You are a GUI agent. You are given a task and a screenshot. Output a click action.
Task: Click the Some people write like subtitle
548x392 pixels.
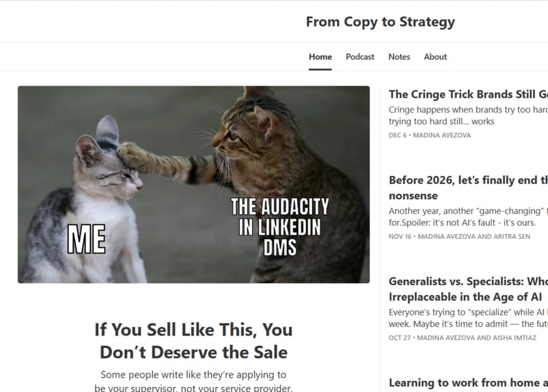tap(193, 381)
